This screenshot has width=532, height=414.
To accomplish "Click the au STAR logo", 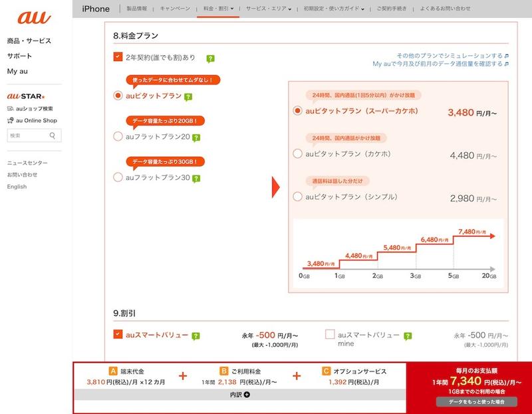I will [26, 96].
